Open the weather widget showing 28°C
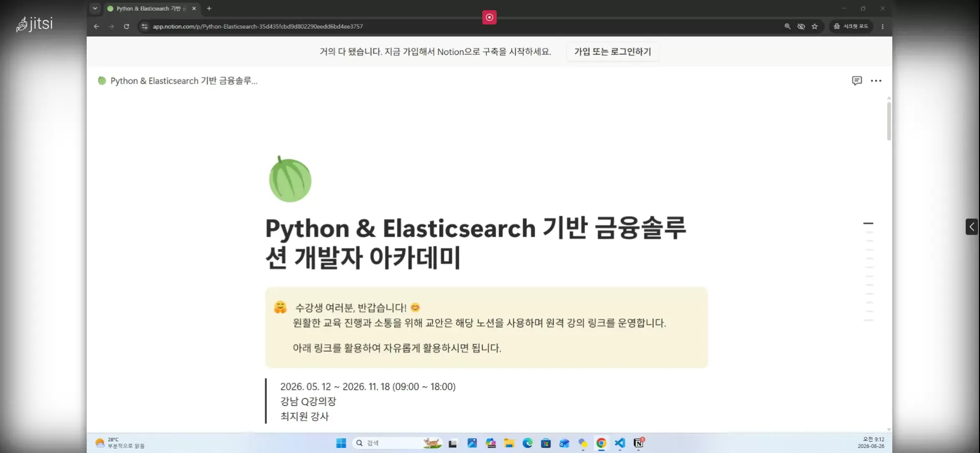 click(x=120, y=443)
